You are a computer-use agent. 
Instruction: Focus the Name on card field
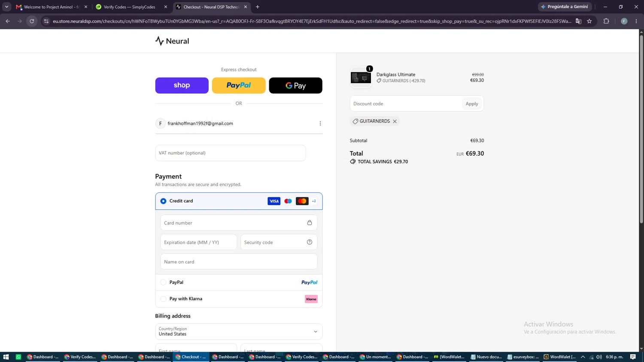239,262
